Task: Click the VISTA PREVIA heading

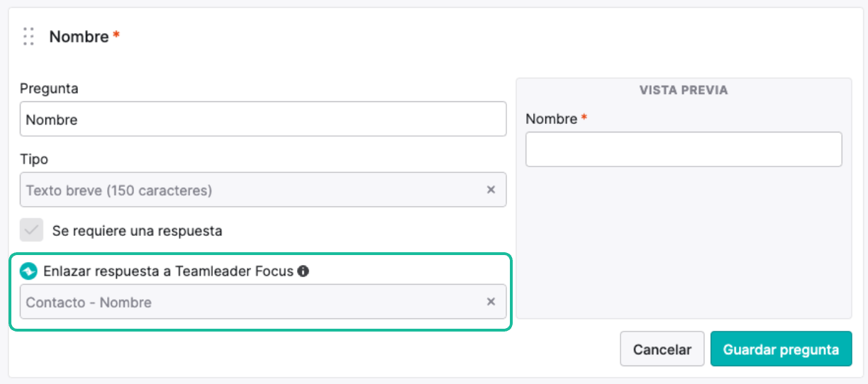Action: (684, 91)
